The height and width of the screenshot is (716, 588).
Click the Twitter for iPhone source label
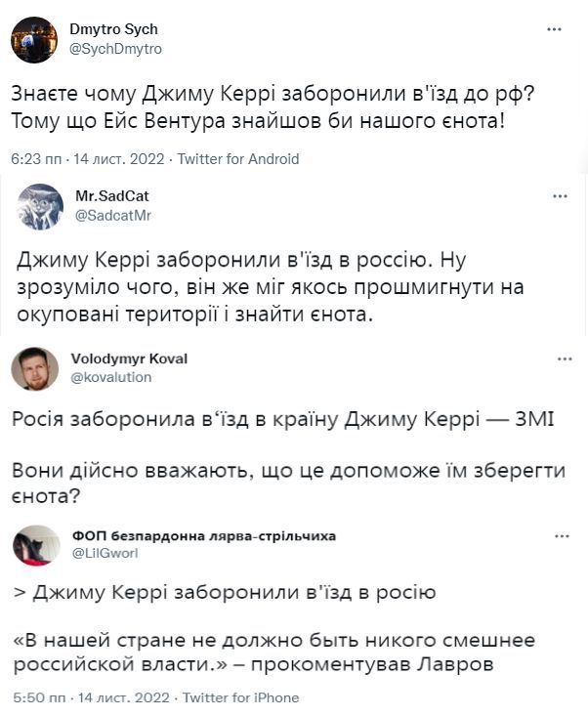(240, 697)
